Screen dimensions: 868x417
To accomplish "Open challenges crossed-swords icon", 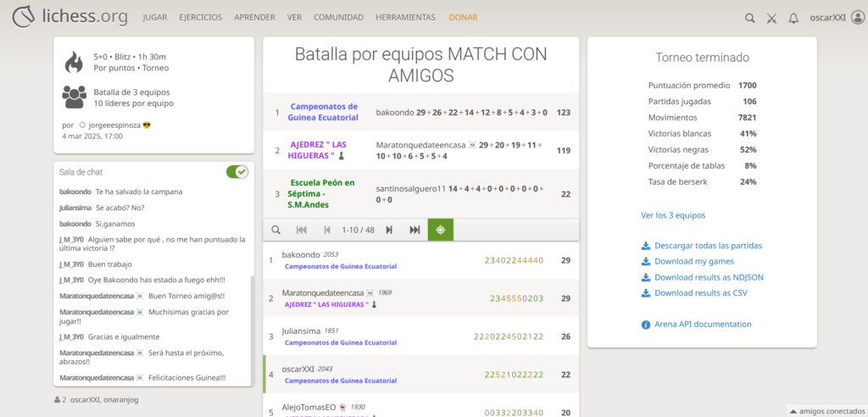I will [771, 18].
